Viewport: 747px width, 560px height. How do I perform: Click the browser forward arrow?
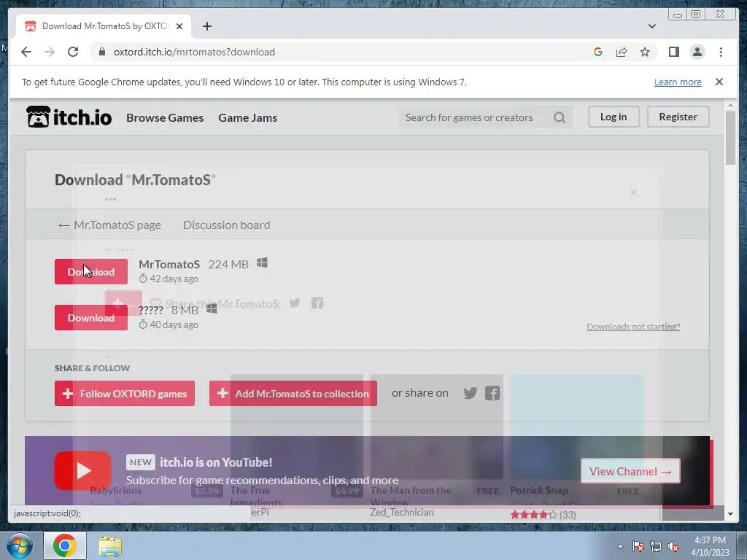coord(50,52)
